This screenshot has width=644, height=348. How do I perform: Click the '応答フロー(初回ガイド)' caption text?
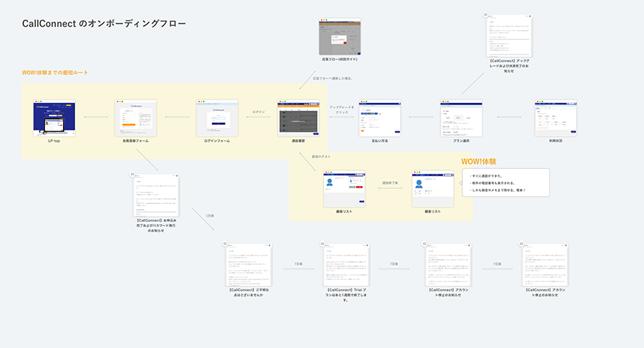[340, 59]
